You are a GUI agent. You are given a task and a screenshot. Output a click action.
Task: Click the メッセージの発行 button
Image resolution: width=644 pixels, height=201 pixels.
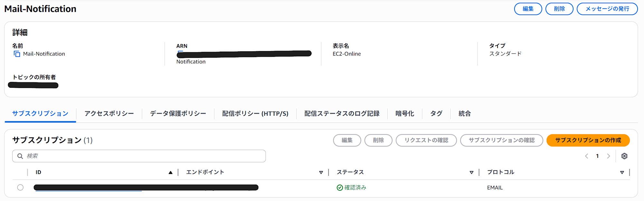coord(607,9)
